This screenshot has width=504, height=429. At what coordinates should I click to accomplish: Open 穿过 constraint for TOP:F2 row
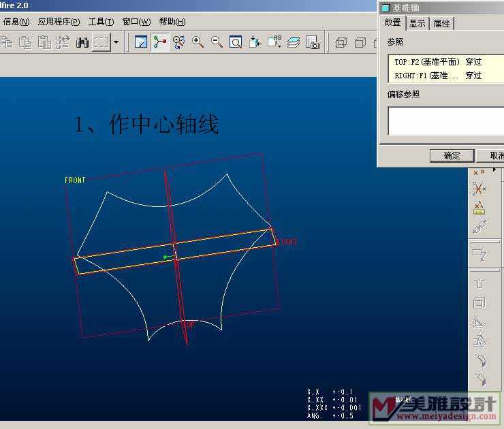click(473, 62)
